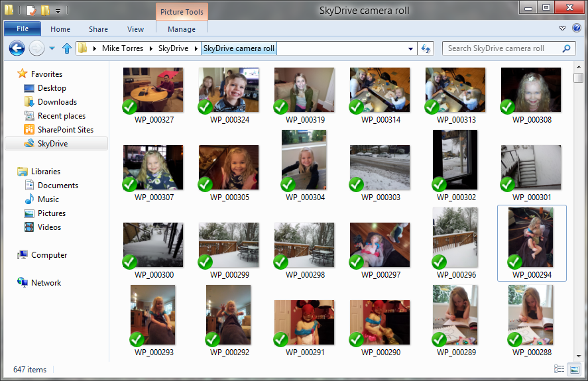Switch to Details view in status bar
The height and width of the screenshot is (381, 588).
coord(559,369)
